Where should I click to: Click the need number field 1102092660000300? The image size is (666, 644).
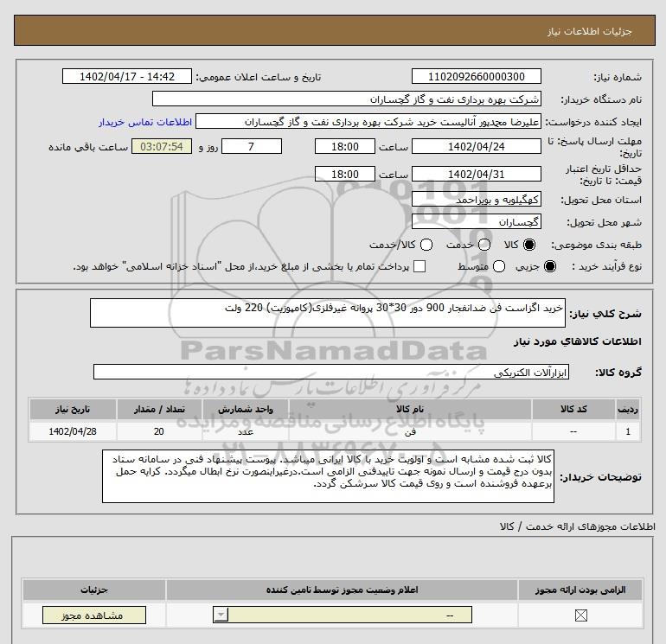476,76
